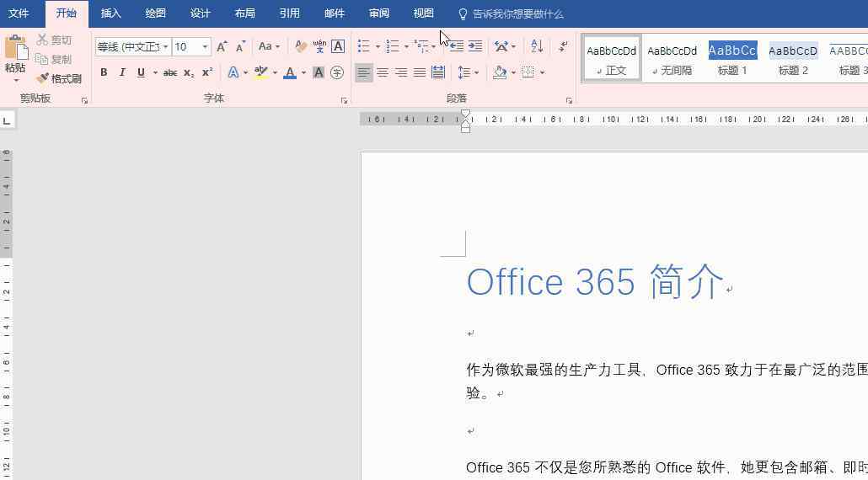The width and height of the screenshot is (868, 480).
Task: Apply a numbered list
Action: point(393,46)
